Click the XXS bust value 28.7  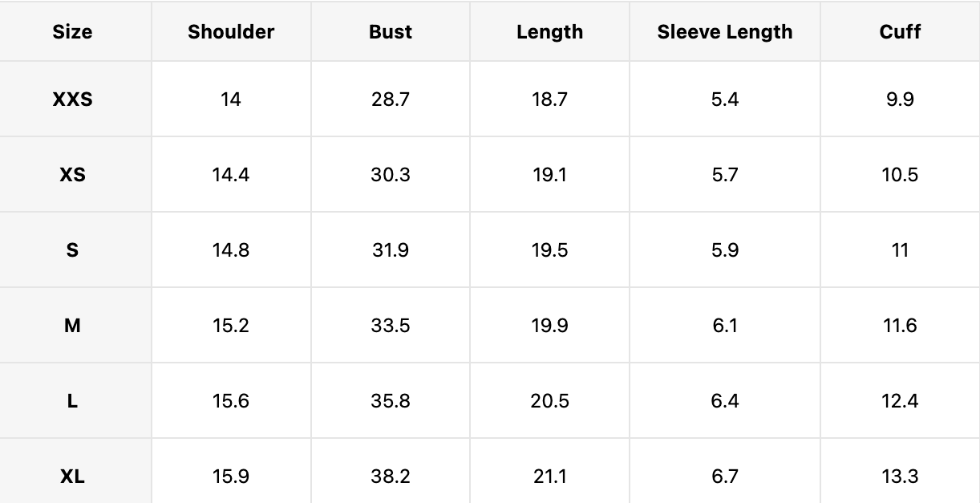(x=391, y=99)
